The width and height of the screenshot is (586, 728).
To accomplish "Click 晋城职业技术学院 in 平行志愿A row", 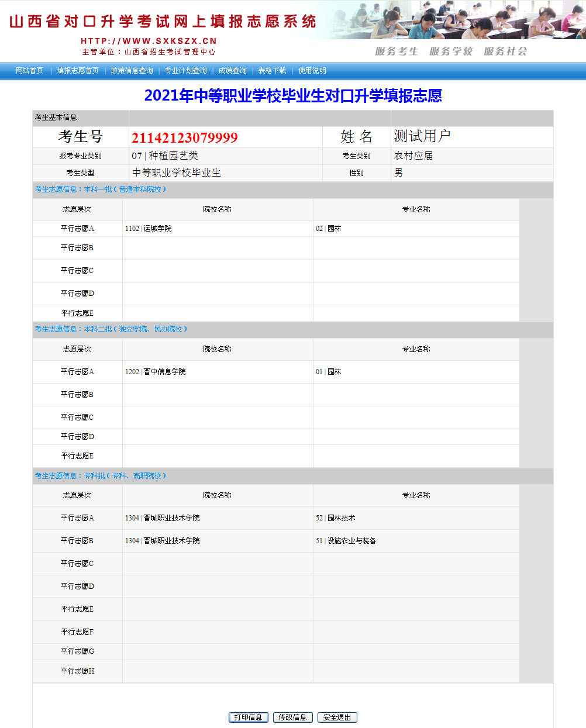I will click(x=172, y=518).
